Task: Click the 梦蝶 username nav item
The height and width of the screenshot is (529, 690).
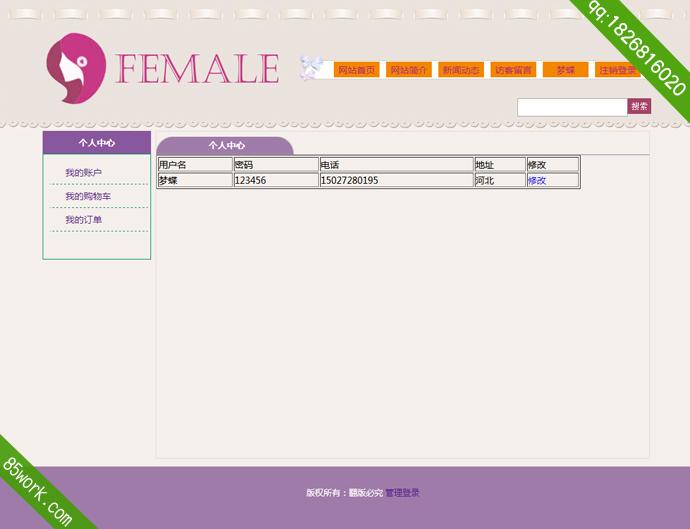Action: [x=566, y=70]
